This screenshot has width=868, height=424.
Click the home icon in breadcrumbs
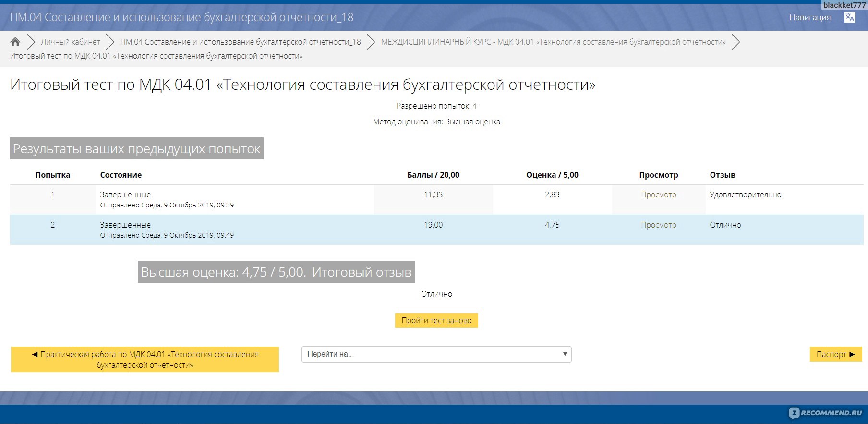tap(15, 42)
